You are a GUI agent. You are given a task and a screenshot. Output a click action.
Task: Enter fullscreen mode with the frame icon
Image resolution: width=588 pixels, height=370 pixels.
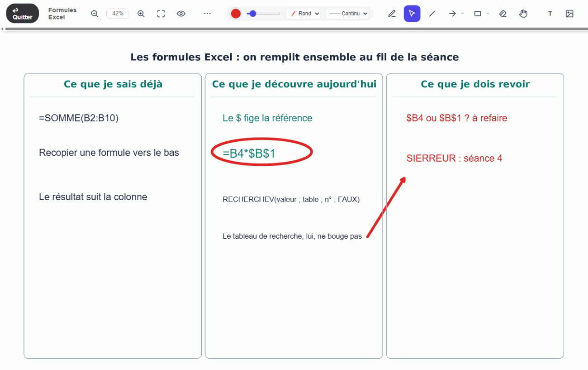pyautogui.click(x=161, y=14)
